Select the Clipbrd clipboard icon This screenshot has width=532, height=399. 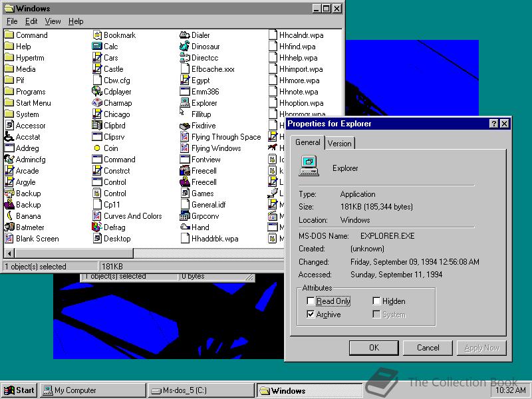[x=97, y=125]
